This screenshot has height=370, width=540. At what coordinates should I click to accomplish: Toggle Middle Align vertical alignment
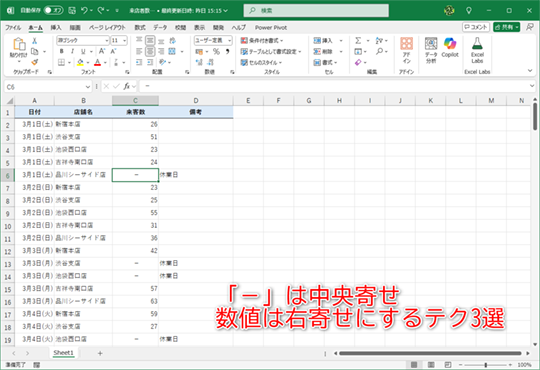click(x=150, y=41)
